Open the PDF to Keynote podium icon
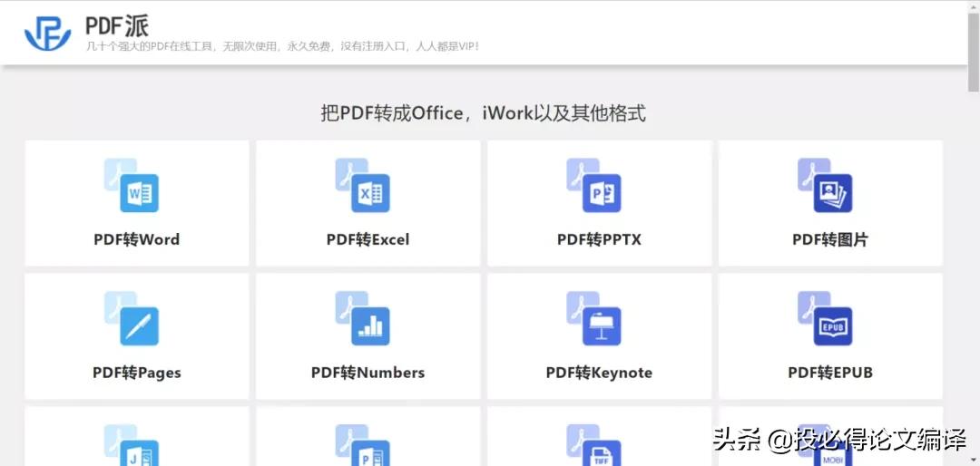 point(593,318)
